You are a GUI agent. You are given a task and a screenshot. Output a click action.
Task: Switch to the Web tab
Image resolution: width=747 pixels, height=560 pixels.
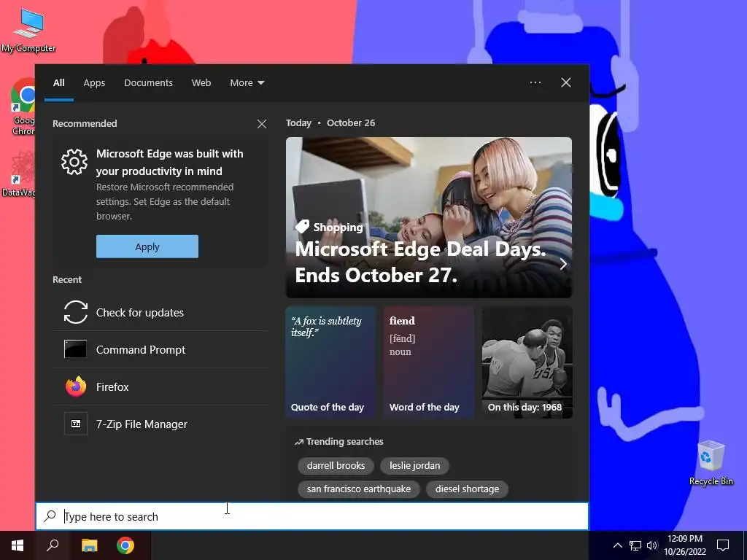point(201,83)
